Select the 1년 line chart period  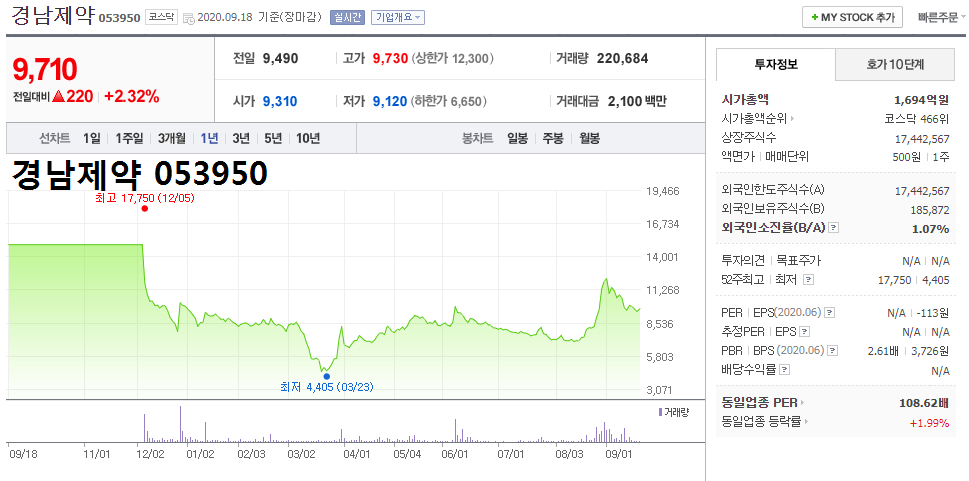(209, 138)
